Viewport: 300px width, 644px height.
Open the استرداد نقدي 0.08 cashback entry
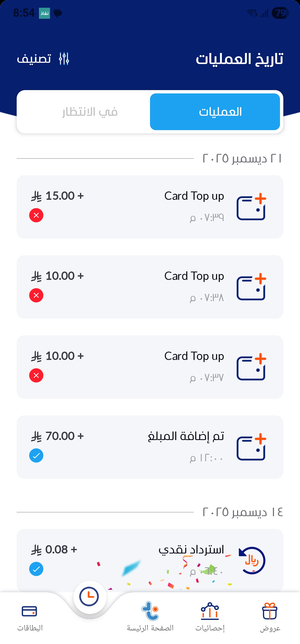[x=150, y=560]
